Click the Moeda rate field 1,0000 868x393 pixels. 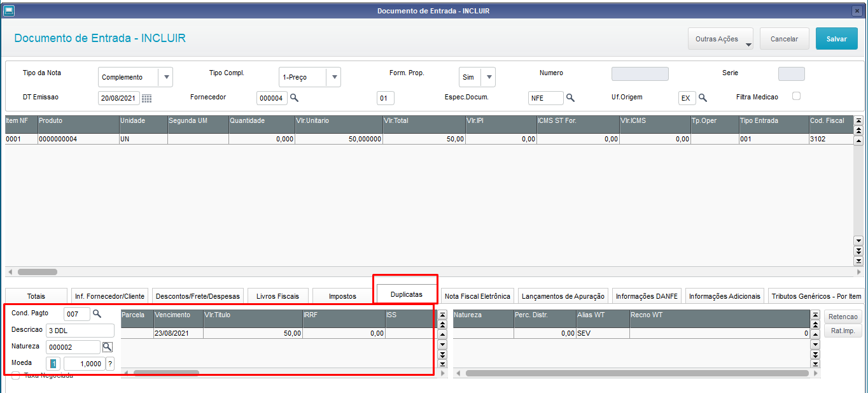84,364
